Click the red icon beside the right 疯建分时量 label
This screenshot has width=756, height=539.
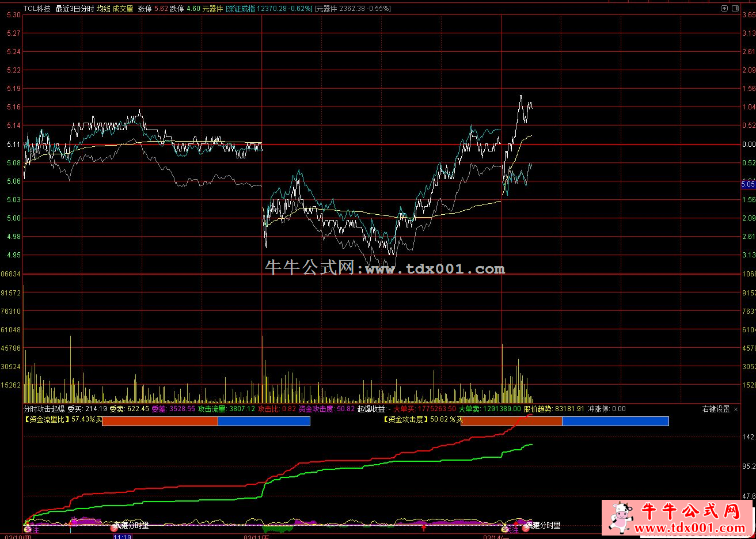click(x=526, y=527)
